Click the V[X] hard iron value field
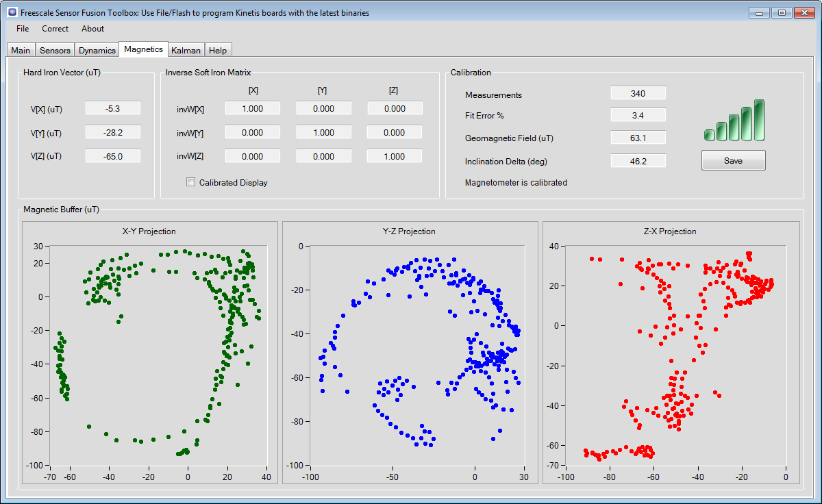Image resolution: width=822 pixels, height=504 pixels. pos(112,108)
